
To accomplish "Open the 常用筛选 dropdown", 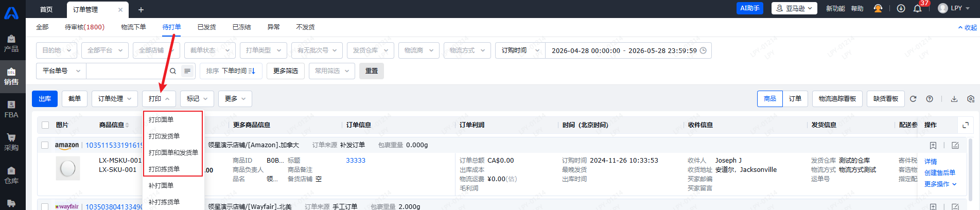I will [332, 71].
